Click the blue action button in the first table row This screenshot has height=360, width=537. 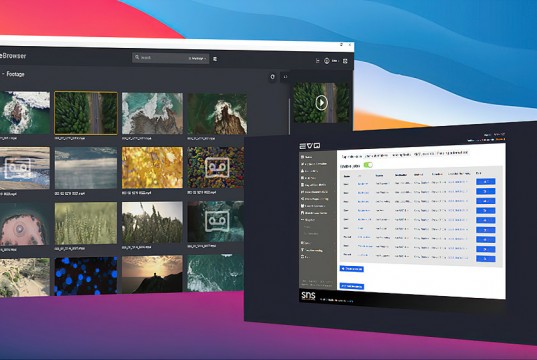485,182
